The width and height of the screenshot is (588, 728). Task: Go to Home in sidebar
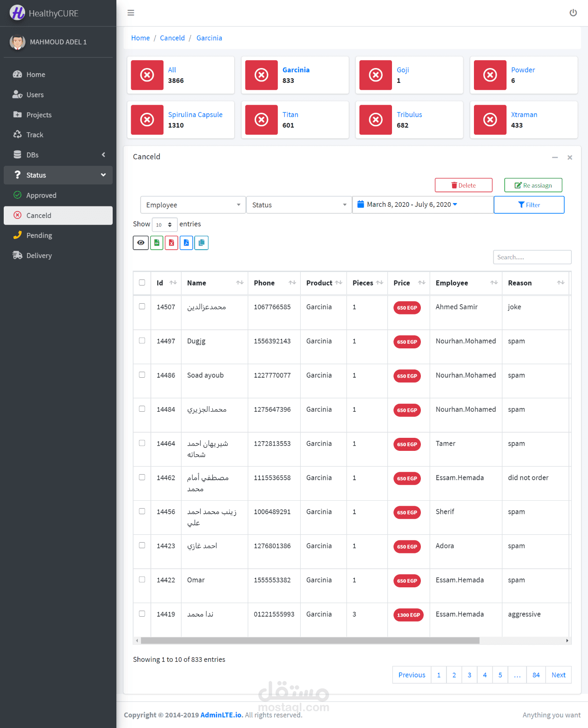(x=58, y=75)
